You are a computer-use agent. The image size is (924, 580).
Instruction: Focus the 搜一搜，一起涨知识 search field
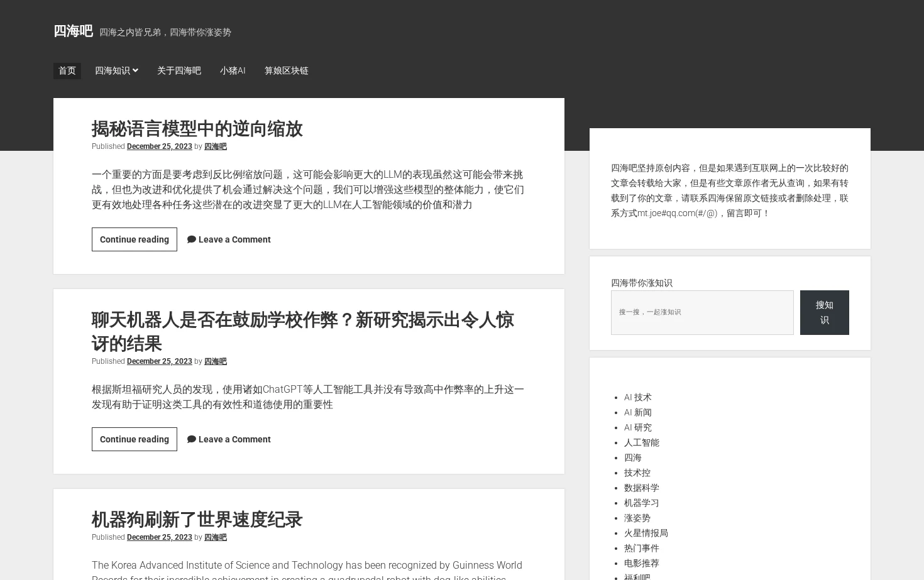coord(702,312)
